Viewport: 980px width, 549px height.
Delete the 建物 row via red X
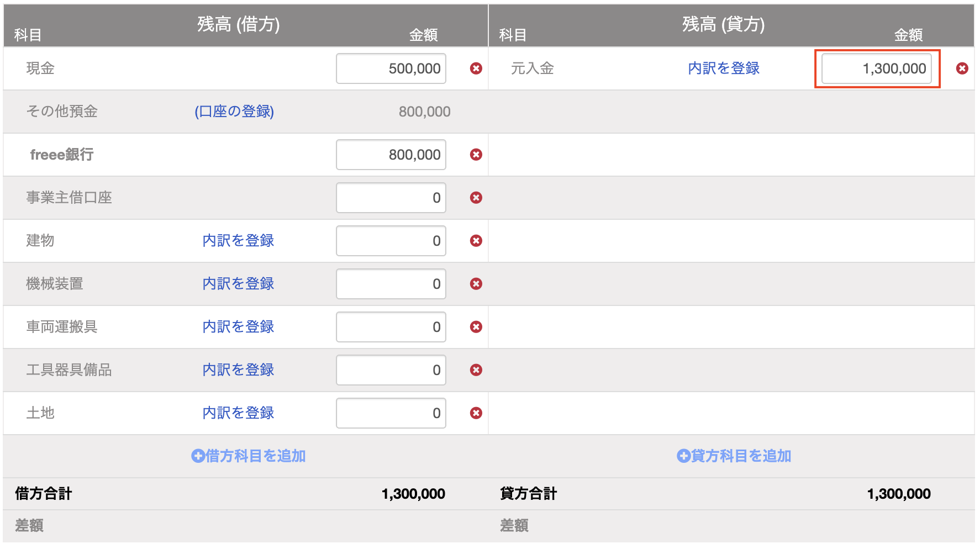pos(476,241)
